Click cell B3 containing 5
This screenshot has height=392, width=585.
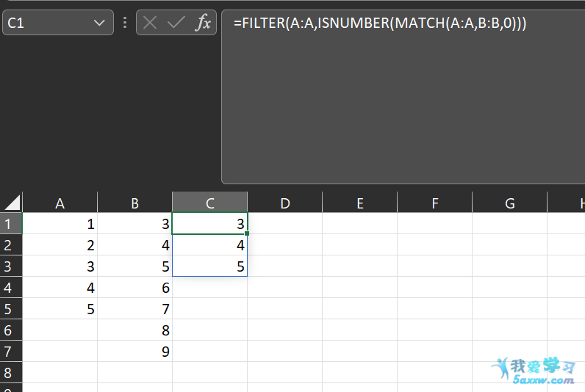134,266
